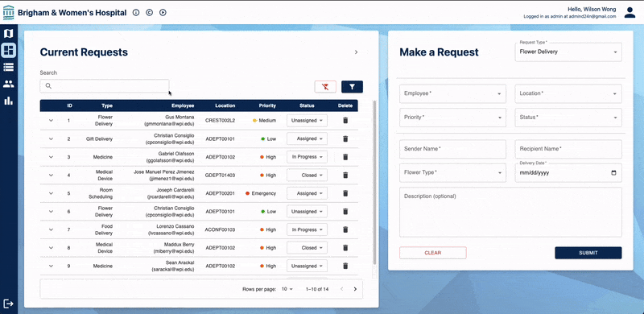Image resolution: width=644 pixels, height=314 pixels.
Task: Open the Location dropdown in form
Action: point(568,93)
